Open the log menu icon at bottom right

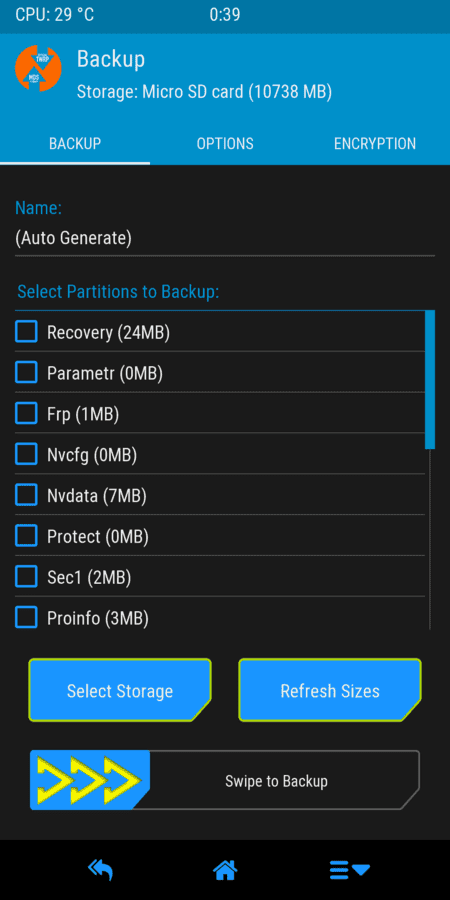350,870
